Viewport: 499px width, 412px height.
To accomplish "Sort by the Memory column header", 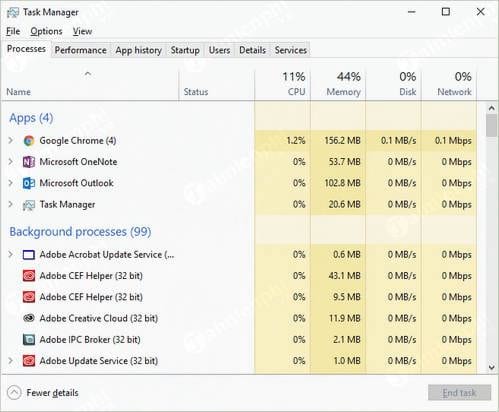I will pyautogui.click(x=338, y=84).
